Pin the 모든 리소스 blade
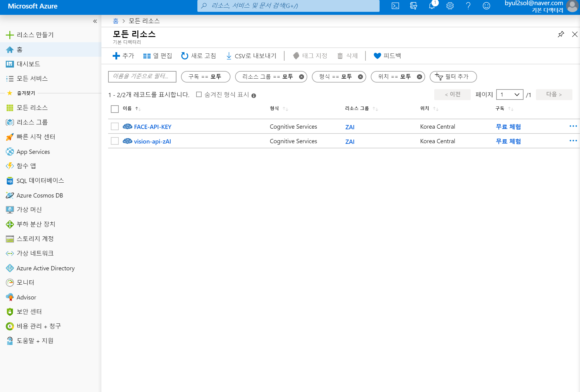Screen dimensions: 580x392 click(x=561, y=34)
